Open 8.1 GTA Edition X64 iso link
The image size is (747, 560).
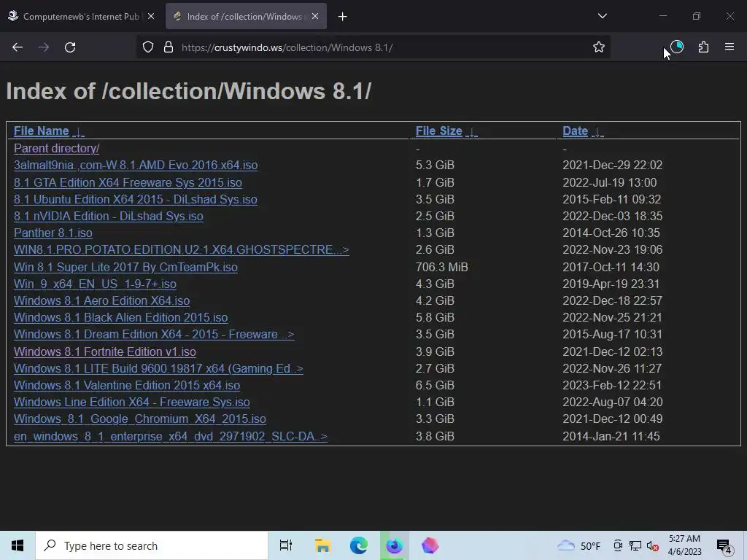128,182
